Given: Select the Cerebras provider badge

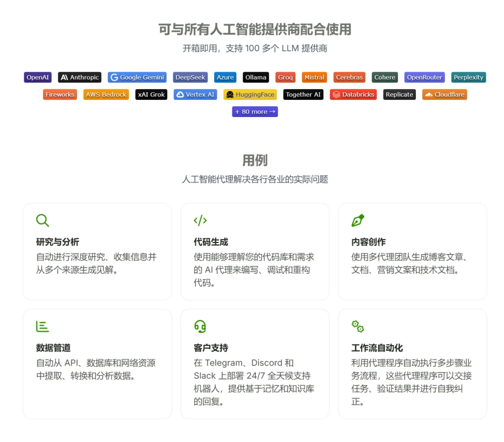Looking at the screenshot, I should tap(350, 77).
